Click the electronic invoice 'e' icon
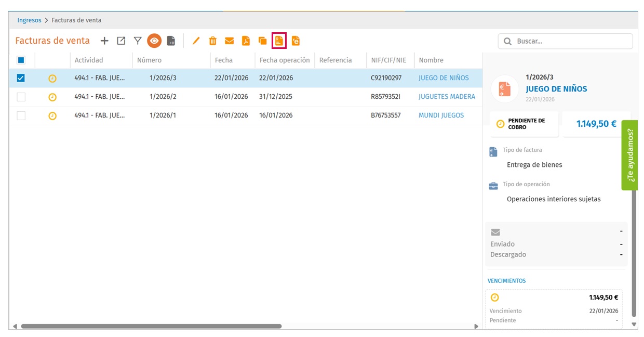This screenshot has height=337, width=644. tap(296, 41)
